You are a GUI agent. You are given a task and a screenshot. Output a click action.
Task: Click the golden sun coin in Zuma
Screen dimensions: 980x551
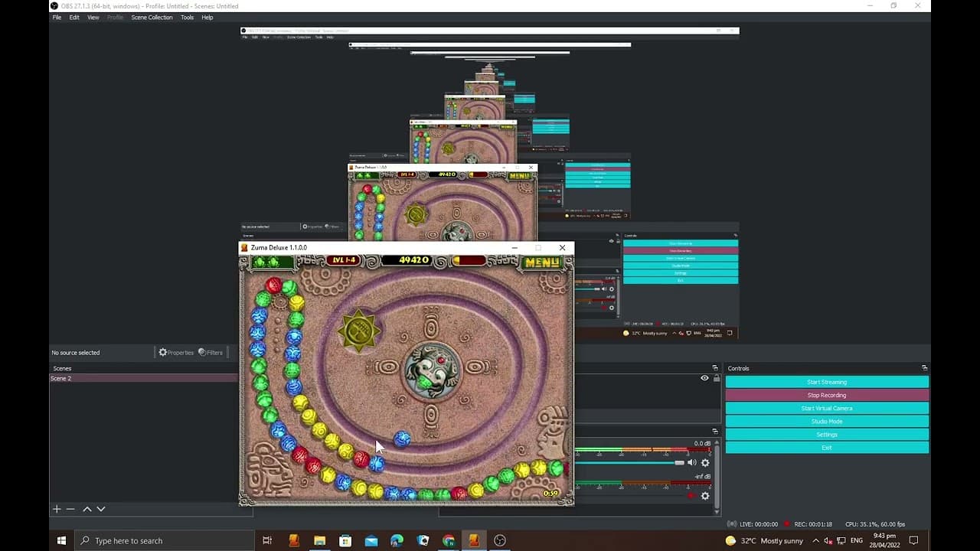click(x=358, y=331)
